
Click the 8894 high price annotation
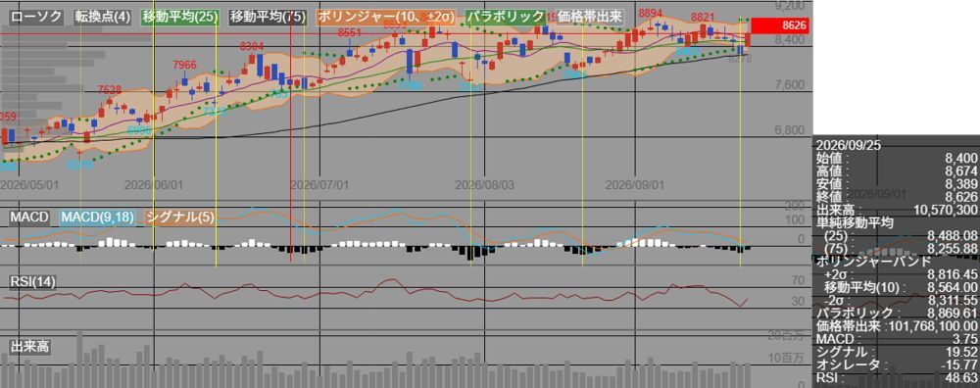(651, 13)
